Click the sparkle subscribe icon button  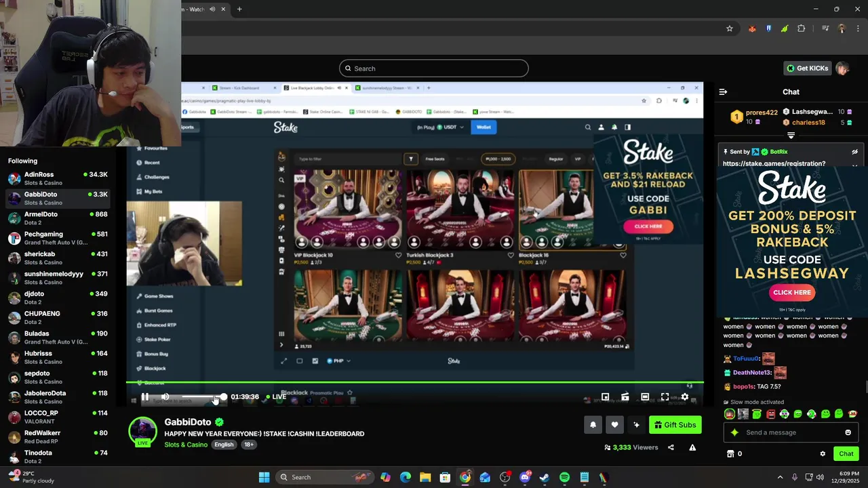[x=636, y=425]
